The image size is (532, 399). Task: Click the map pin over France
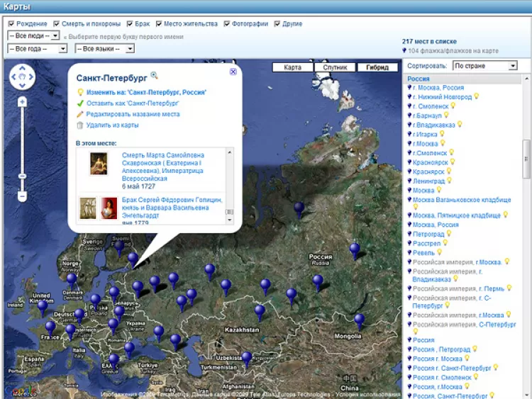tap(50, 329)
